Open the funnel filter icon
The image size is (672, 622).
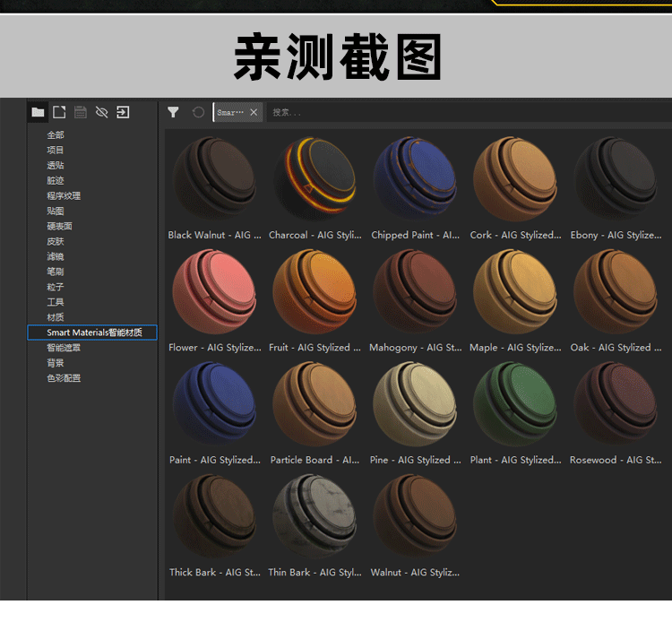coord(174,112)
